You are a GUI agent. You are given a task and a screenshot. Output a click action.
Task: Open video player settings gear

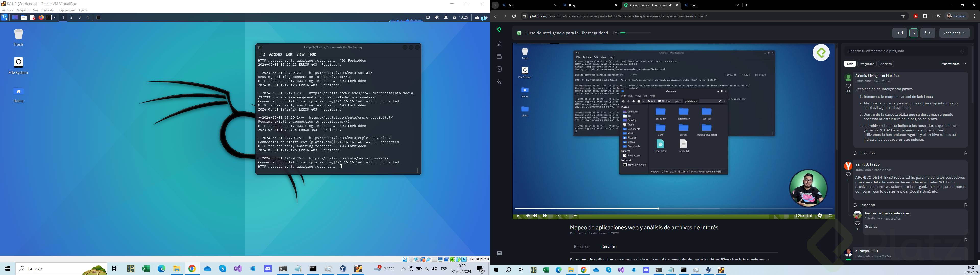(x=820, y=216)
